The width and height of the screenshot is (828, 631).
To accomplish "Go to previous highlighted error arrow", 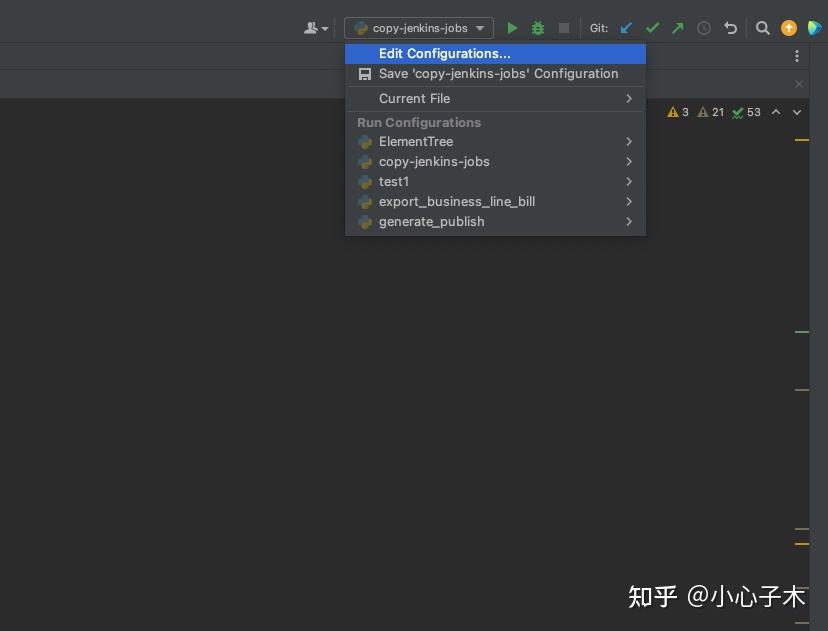I will (776, 112).
